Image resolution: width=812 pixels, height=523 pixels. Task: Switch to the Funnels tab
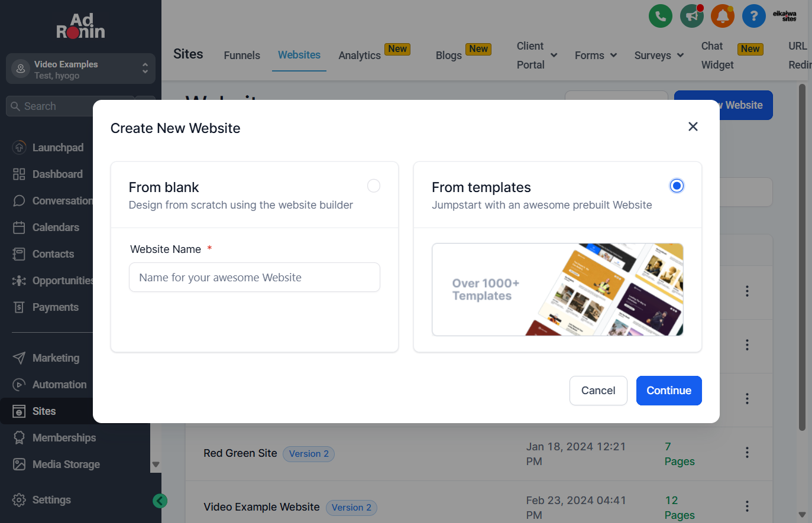pyautogui.click(x=242, y=56)
